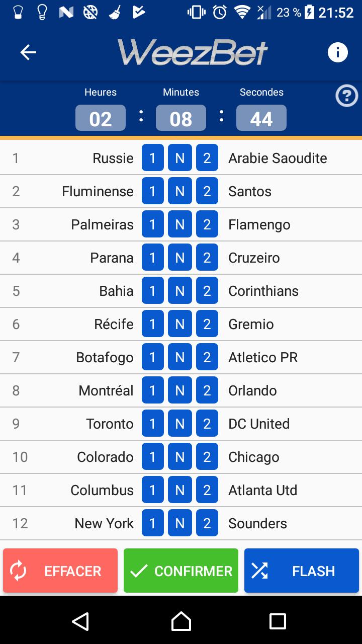Select 1 for Russie vs Arabie Saoudite
This screenshot has width=362, height=644.
pyautogui.click(x=153, y=158)
